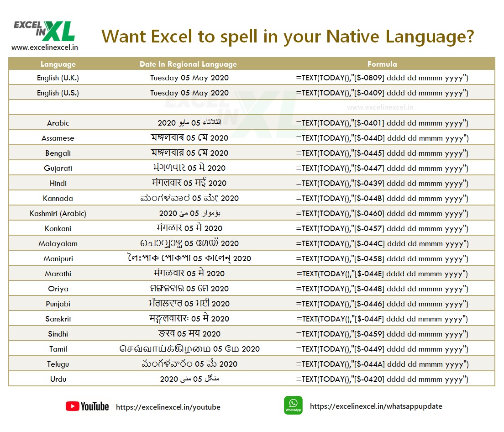The height and width of the screenshot is (432, 504).
Task: Click the Formula column header
Action: (382, 64)
